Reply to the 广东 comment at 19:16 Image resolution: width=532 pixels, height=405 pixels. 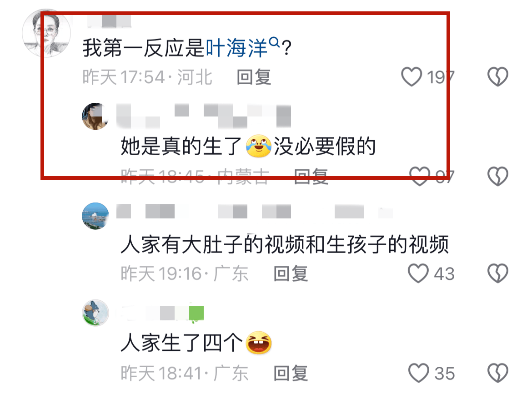[291, 273]
